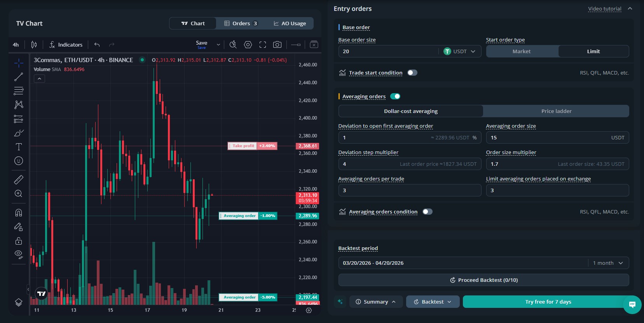Open chart settings hexagon icon
This screenshot has width=644, height=323.
pyautogui.click(x=248, y=45)
